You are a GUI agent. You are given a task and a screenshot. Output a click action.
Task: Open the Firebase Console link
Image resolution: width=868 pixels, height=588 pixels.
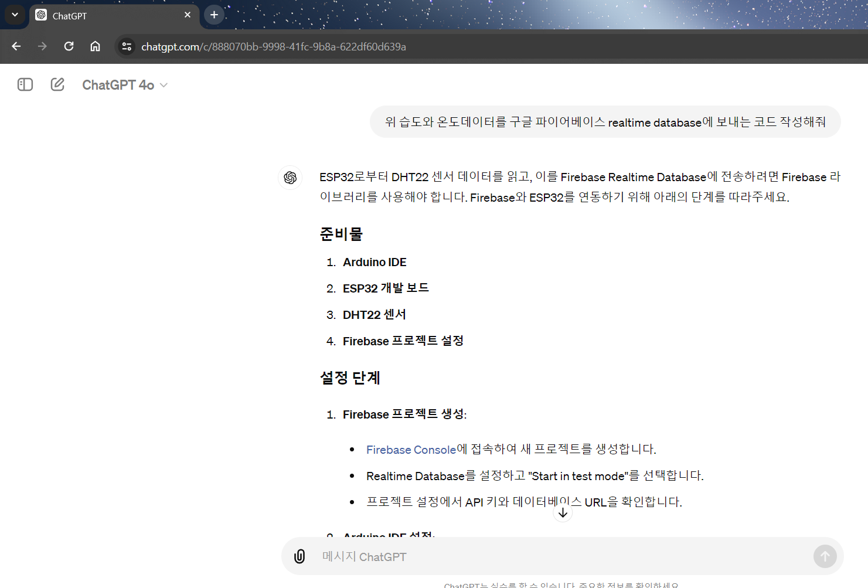[x=411, y=450]
